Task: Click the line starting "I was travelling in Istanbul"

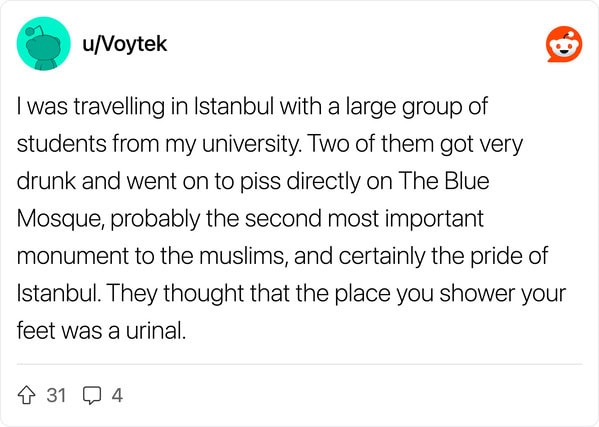Action: click(252, 107)
